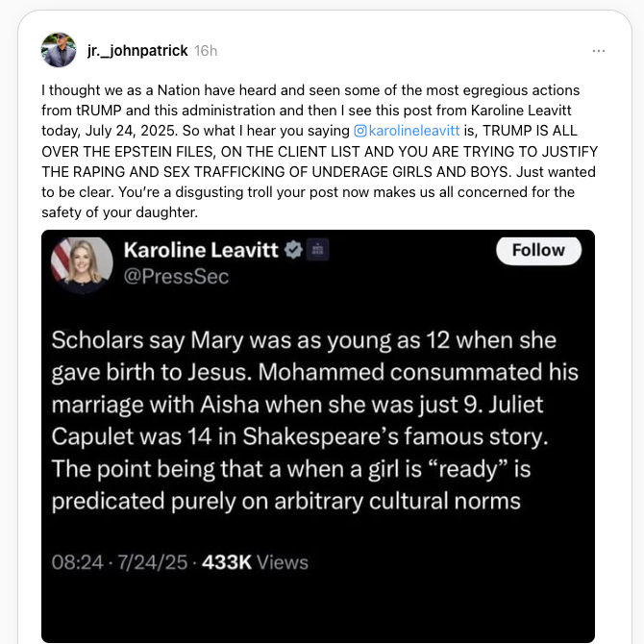This screenshot has height=644, width=644.
Task: Open jr._johnpatrick's profile picture
Action: click(x=59, y=50)
